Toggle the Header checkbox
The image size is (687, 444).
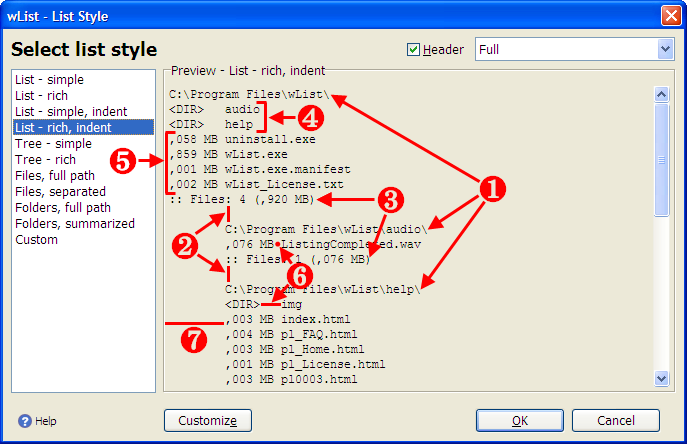click(x=413, y=50)
